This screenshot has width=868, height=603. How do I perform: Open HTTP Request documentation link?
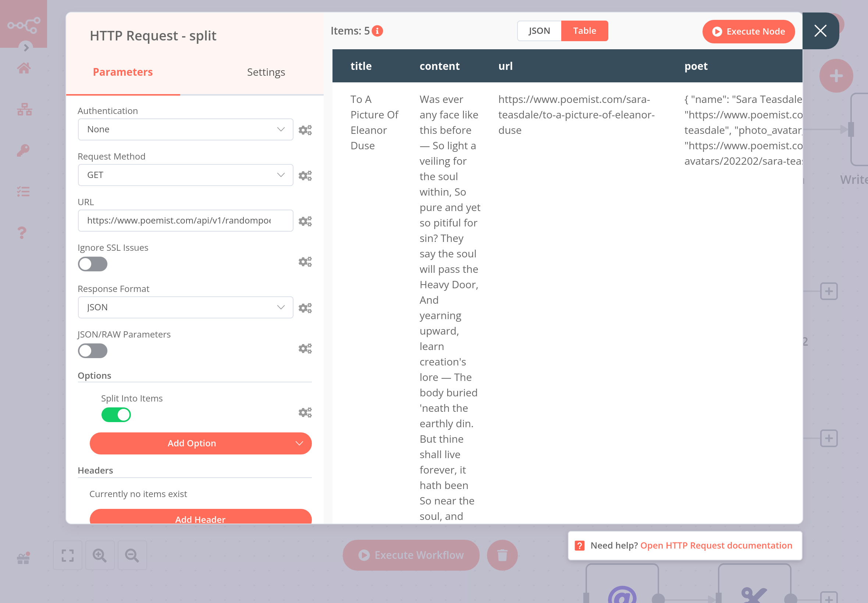[716, 546]
